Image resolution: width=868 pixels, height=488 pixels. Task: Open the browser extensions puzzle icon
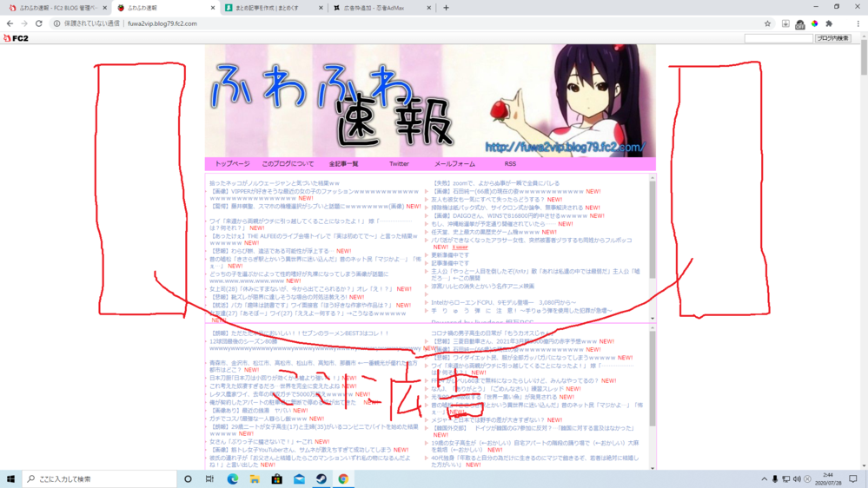(829, 23)
